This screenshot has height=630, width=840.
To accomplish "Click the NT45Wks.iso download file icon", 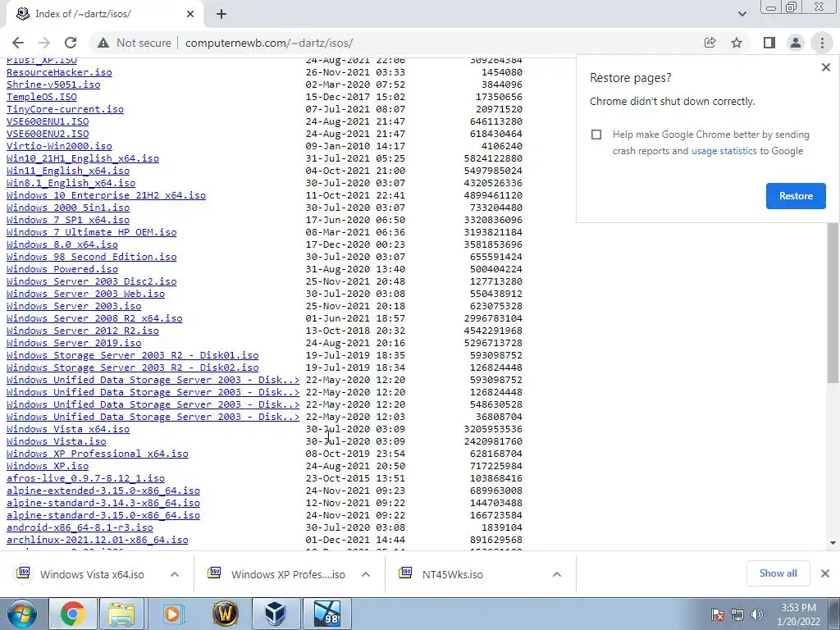I will coord(405,573).
